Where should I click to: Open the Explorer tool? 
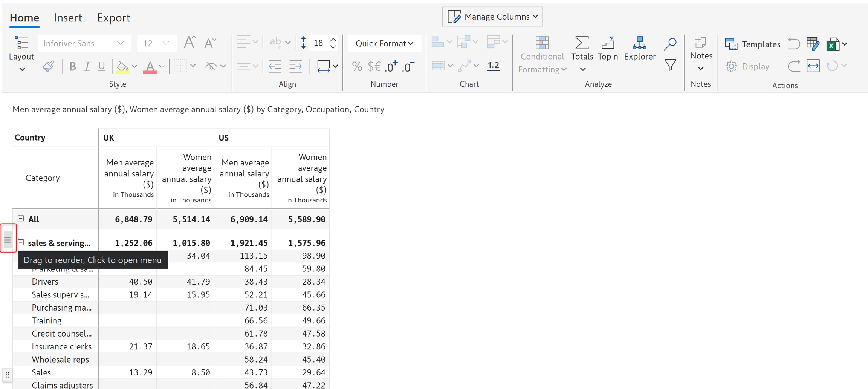pyautogui.click(x=639, y=48)
